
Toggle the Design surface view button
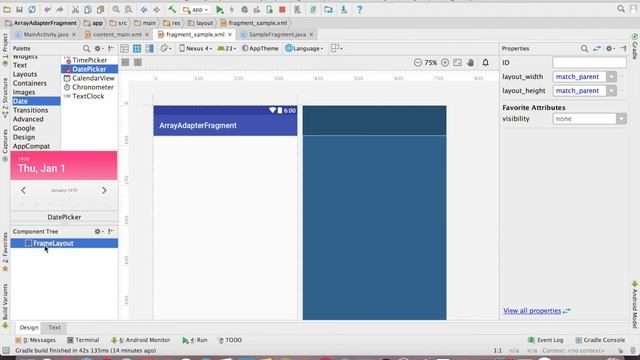(124, 49)
